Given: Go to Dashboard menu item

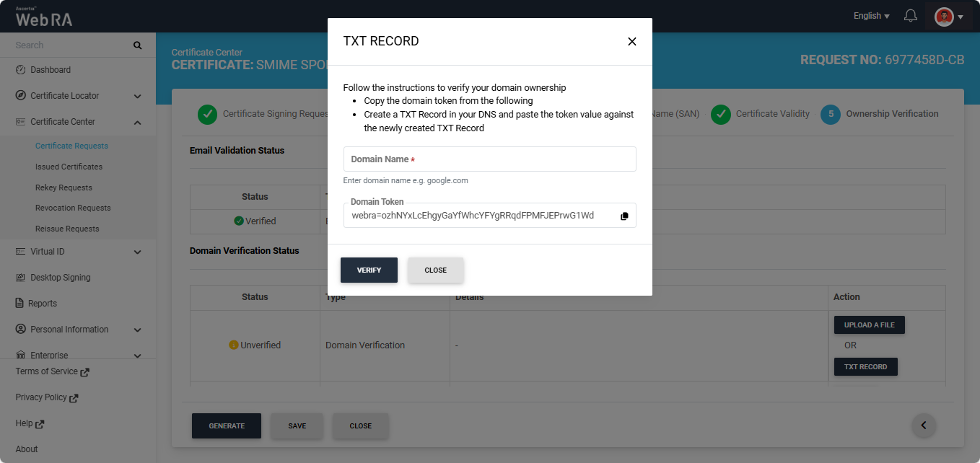Looking at the screenshot, I should pyautogui.click(x=51, y=70).
